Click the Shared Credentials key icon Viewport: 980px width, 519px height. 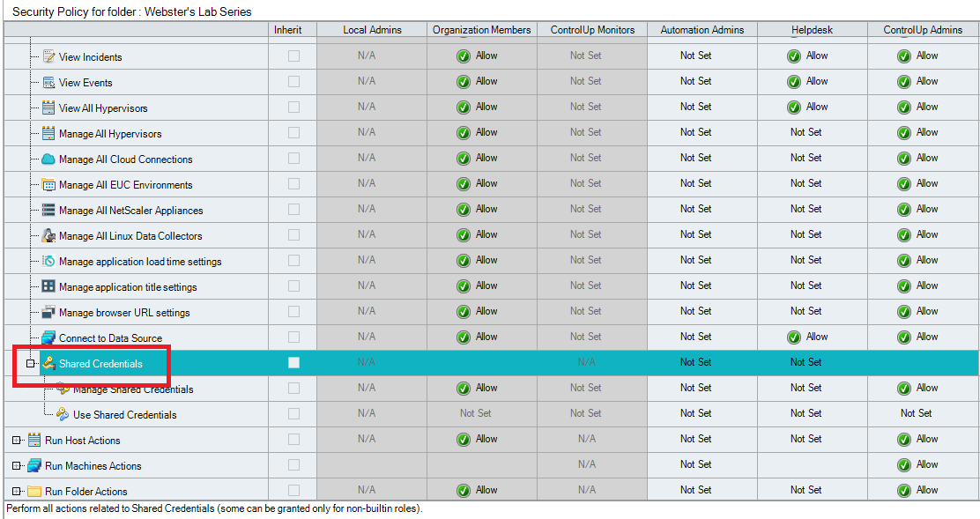(x=48, y=364)
